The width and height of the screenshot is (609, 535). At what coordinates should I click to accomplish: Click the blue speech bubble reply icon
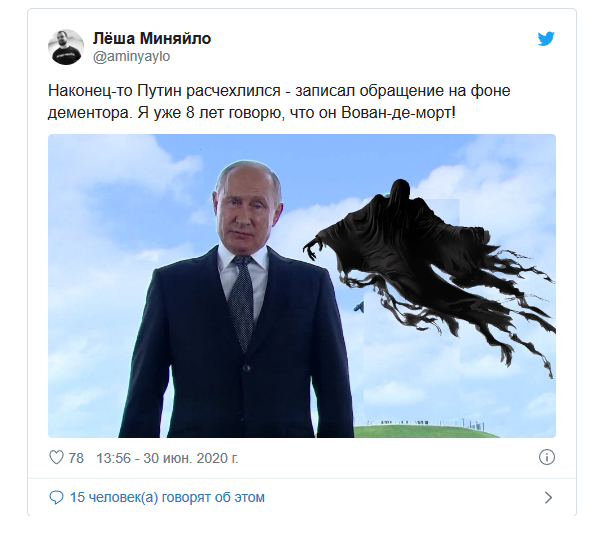[56, 497]
